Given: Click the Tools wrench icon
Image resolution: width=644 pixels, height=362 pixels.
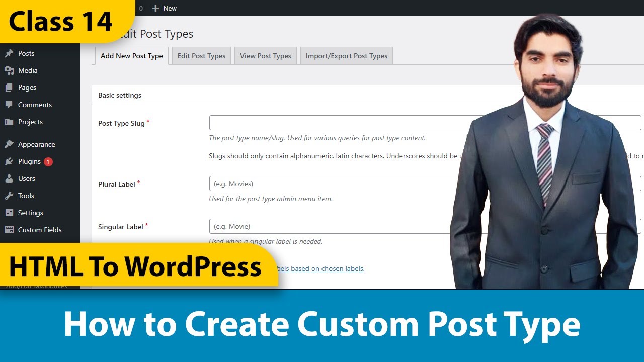Looking at the screenshot, I should click(x=9, y=196).
